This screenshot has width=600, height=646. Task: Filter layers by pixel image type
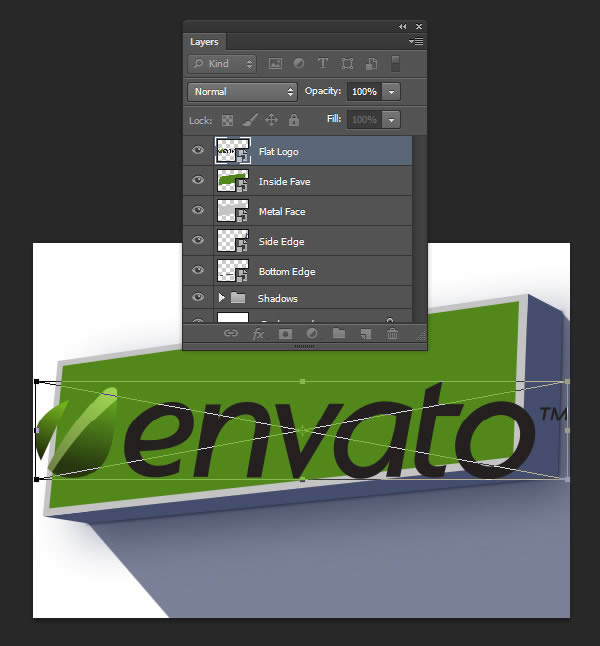point(275,63)
